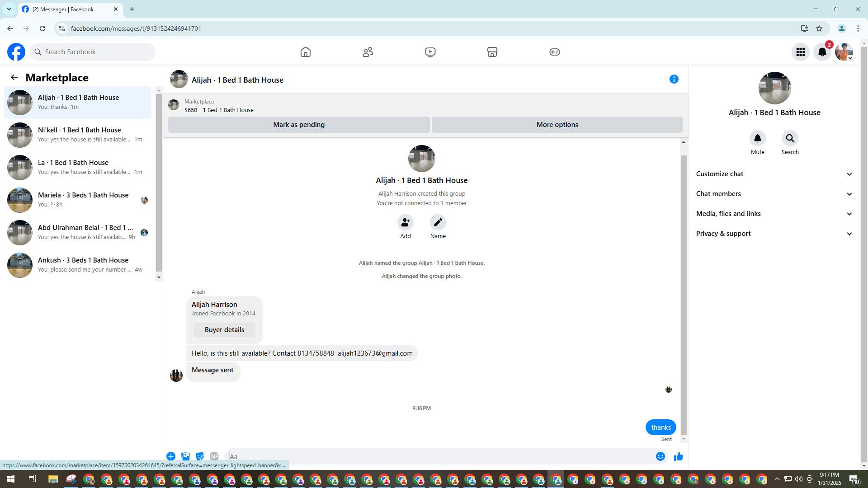This screenshot has height=488, width=868.
Task: Focus the Search Facebook field
Action: (x=92, y=52)
